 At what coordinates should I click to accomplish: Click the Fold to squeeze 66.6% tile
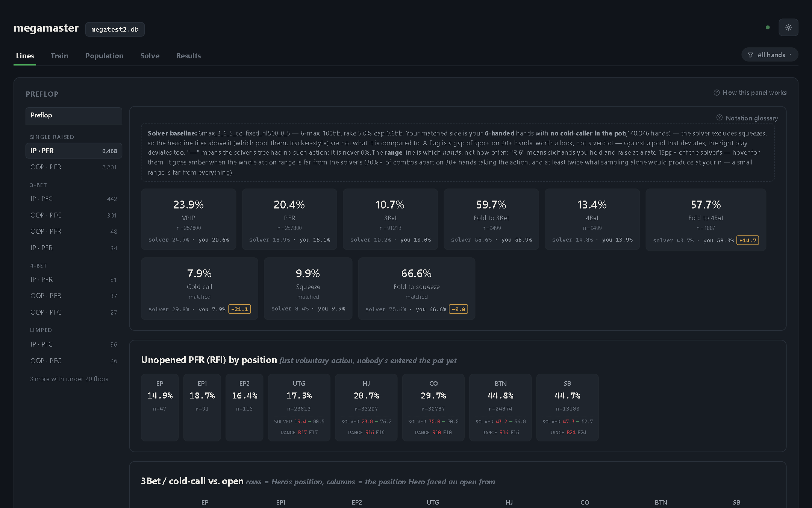point(417,289)
